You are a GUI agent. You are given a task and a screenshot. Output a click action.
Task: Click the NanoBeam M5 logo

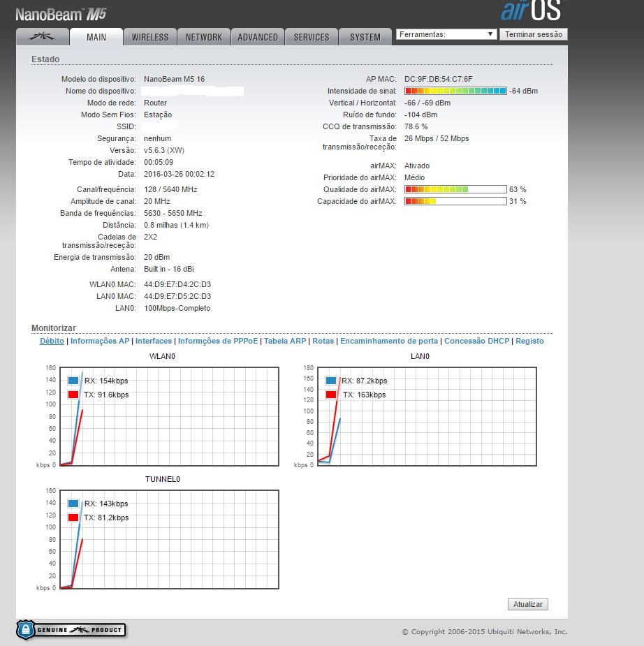pos(61,15)
